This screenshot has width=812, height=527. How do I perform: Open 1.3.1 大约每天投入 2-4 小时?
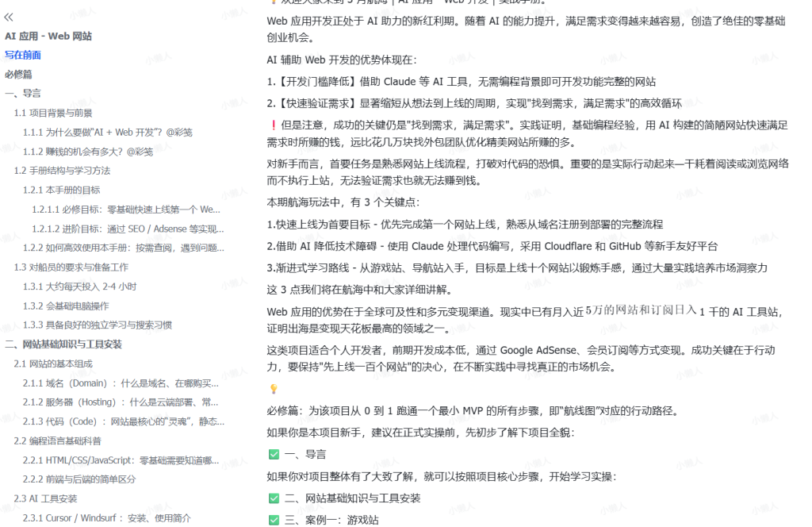pyautogui.click(x=79, y=287)
